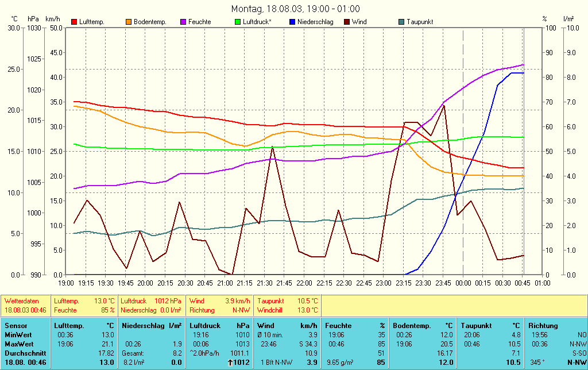
Task: Select the purple Feuchte legend swatch
Action: [x=183, y=22]
